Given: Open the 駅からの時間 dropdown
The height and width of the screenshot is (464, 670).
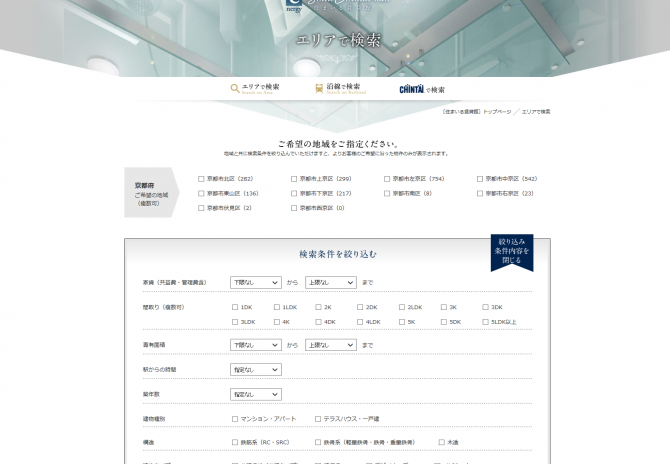Looking at the screenshot, I should [x=256, y=370].
